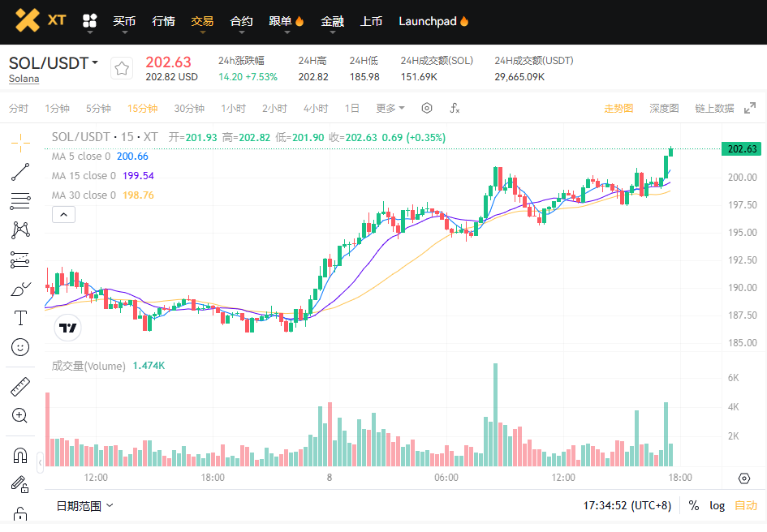The height and width of the screenshot is (532, 767).
Task: Select the ruler measure tool
Action: tap(20, 386)
